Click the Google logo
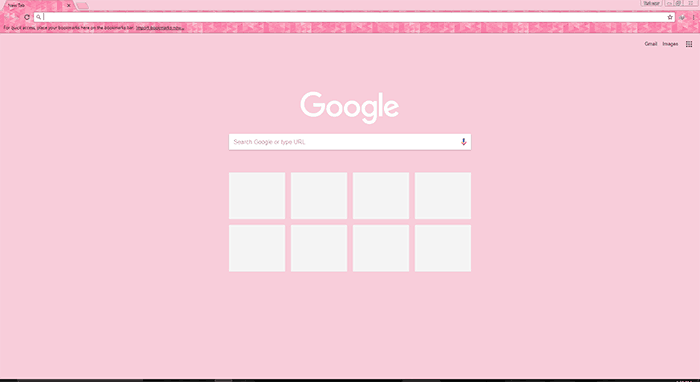 350,107
